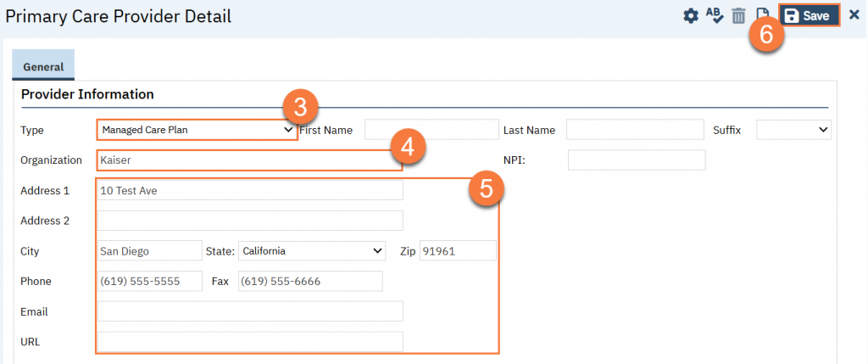This screenshot has height=364, width=868.
Task: Click the NPI input field
Action: click(636, 160)
